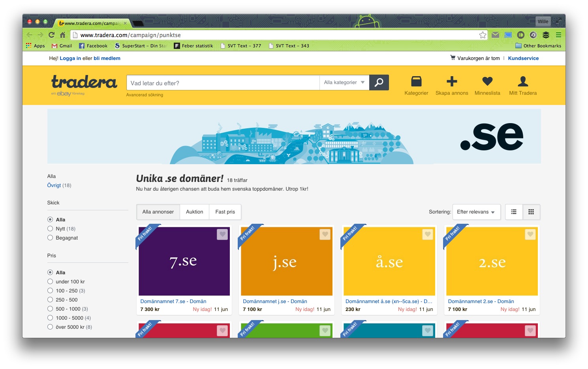Open Other Bookmarks folder

pyautogui.click(x=538, y=46)
